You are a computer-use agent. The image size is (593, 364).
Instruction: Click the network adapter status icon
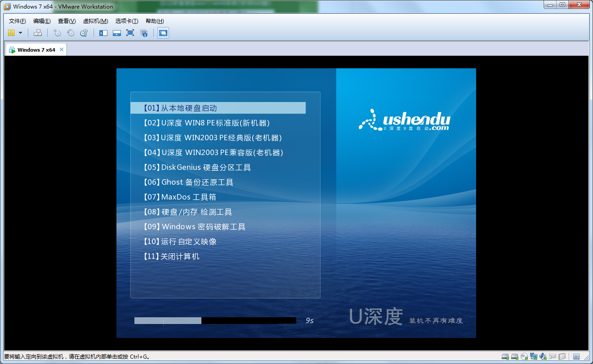click(x=534, y=357)
